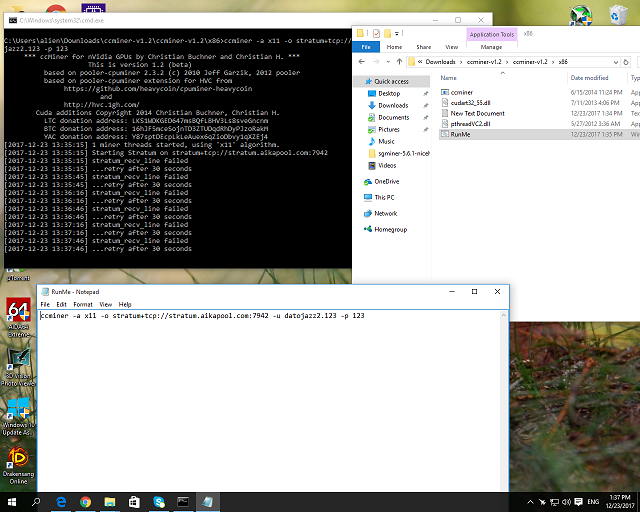Open Notepad Edit menu
640x512 pixels.
point(61,305)
